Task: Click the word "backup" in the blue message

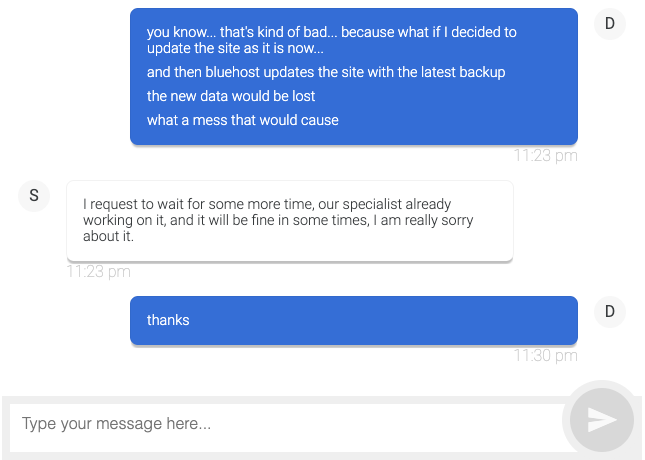Action: pyautogui.click(x=482, y=72)
